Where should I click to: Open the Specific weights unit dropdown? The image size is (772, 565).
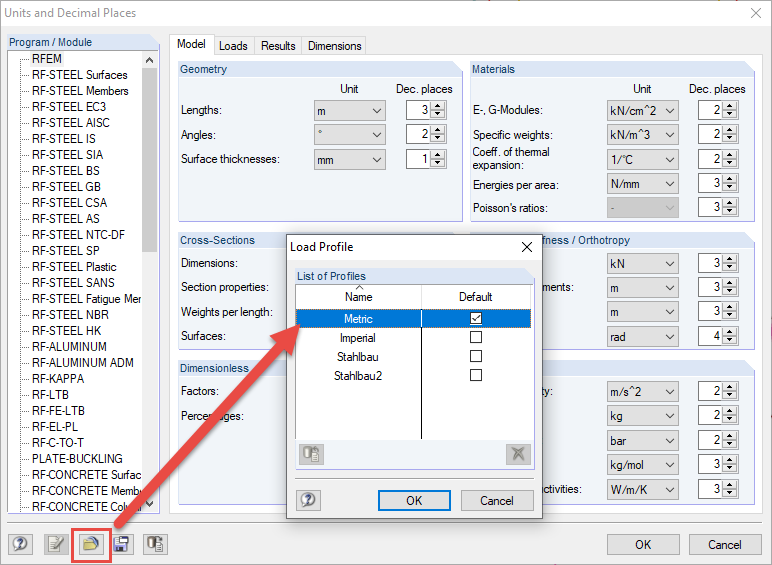pyautogui.click(x=643, y=134)
